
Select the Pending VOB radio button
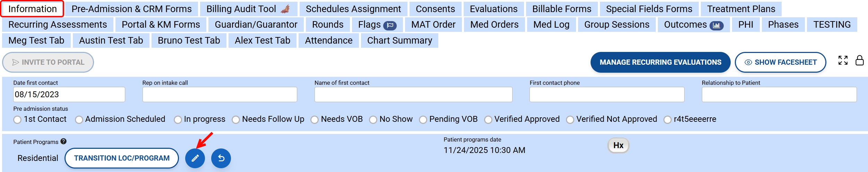[423, 120]
